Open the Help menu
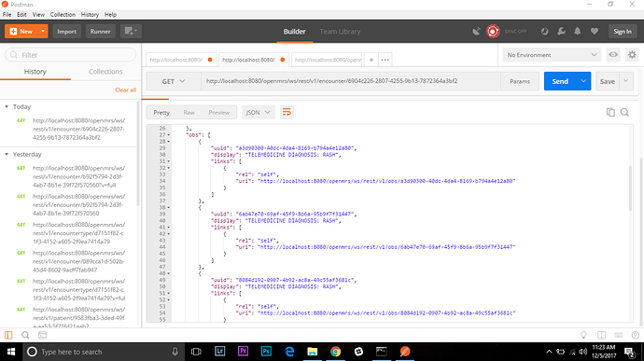This screenshot has width=644, height=361. (110, 14)
